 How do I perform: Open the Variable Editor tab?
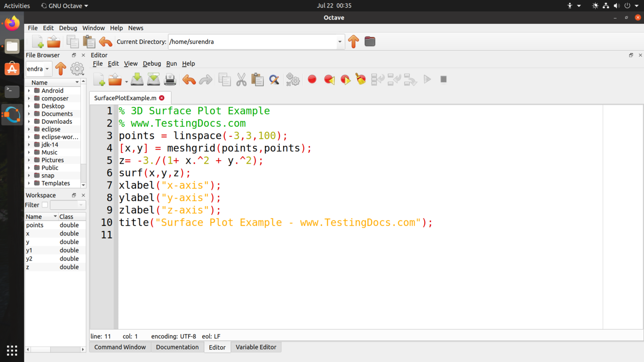coord(256,347)
